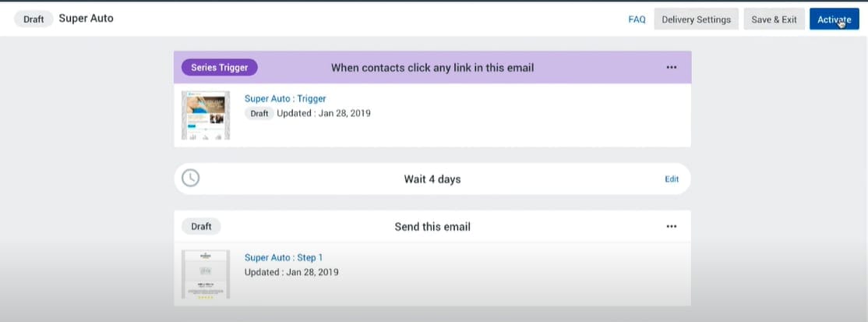868x322 pixels.
Task: Click the Send this email heading
Action: pyautogui.click(x=432, y=227)
